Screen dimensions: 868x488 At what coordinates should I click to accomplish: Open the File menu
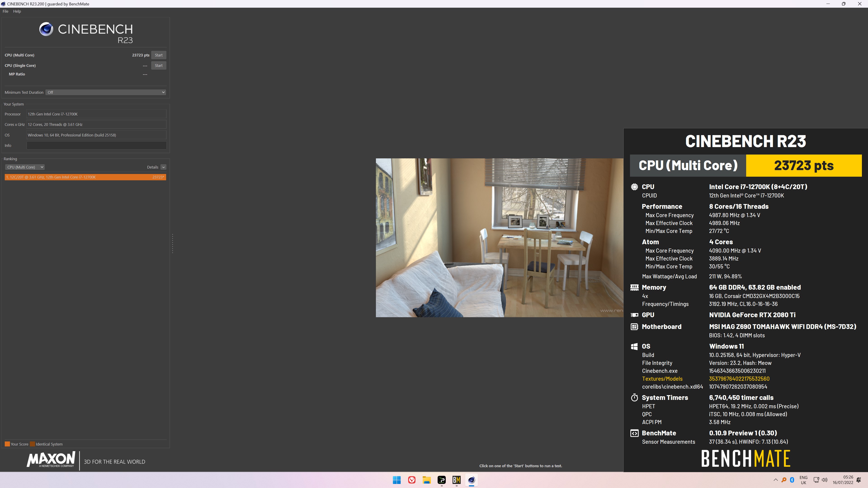point(5,11)
